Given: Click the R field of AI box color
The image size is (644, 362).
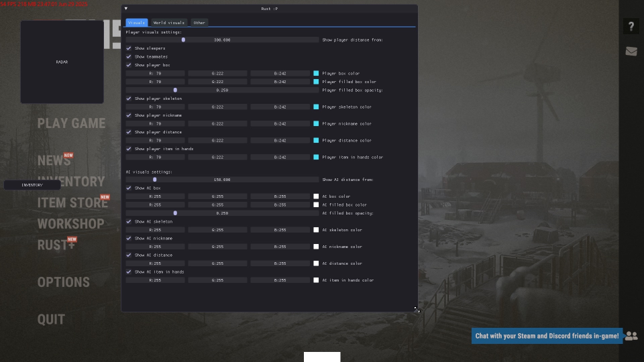Looking at the screenshot, I should click(155, 196).
